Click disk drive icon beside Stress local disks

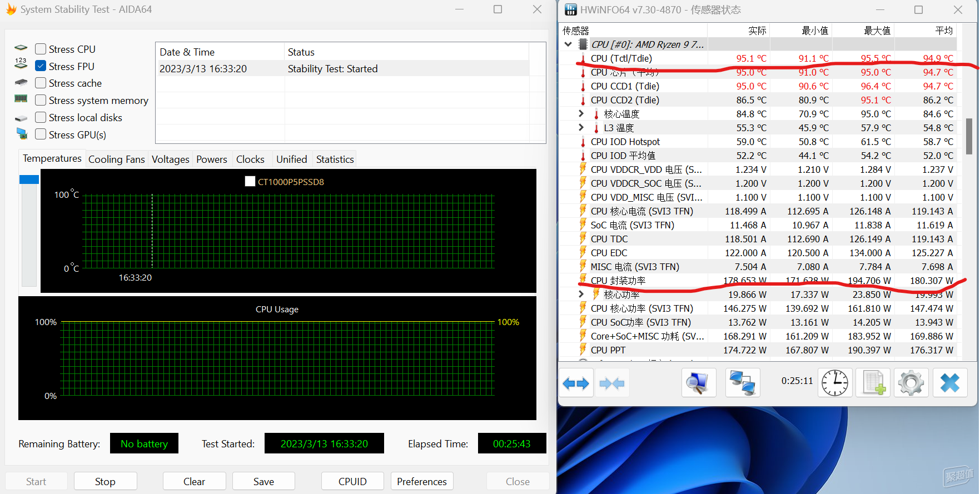coord(21,118)
